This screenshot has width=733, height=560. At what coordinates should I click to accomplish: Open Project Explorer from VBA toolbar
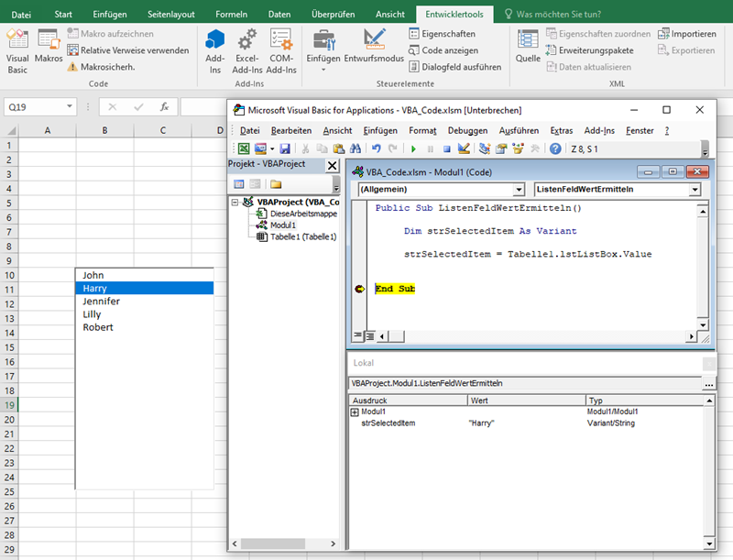click(x=485, y=148)
